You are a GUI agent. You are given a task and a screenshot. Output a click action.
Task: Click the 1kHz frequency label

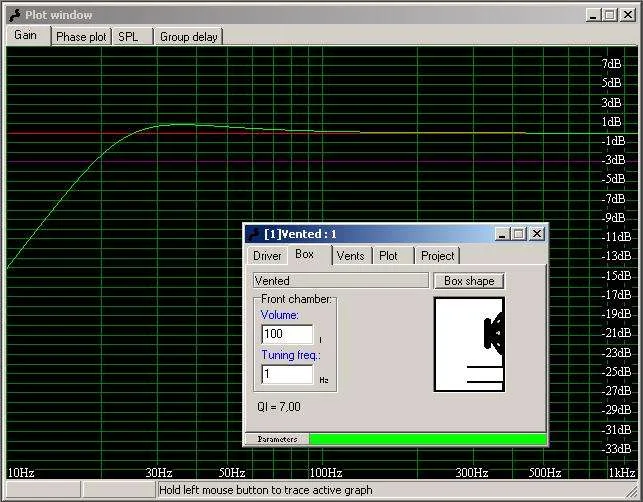coord(621,473)
